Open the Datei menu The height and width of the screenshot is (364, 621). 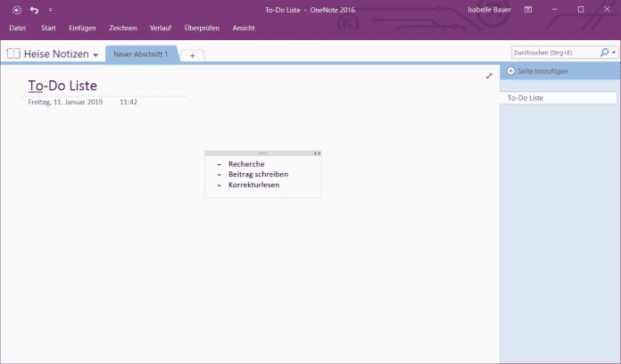(17, 29)
